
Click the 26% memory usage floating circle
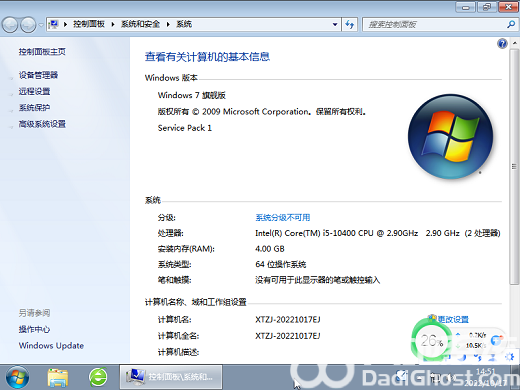(x=431, y=341)
